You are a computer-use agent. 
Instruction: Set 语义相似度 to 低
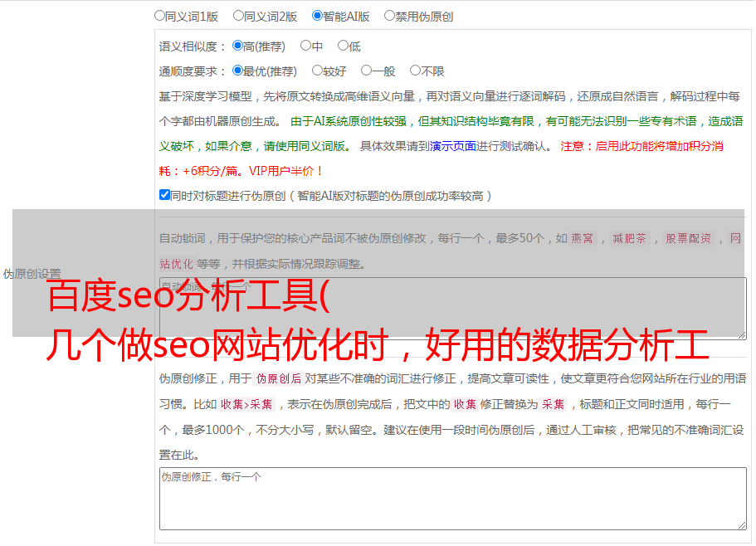(343, 46)
